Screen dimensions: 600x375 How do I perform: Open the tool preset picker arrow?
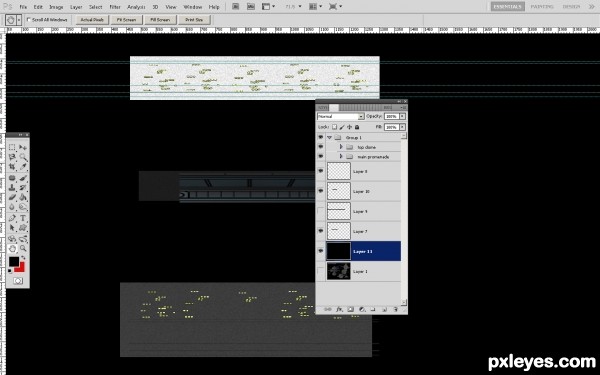tap(19, 20)
